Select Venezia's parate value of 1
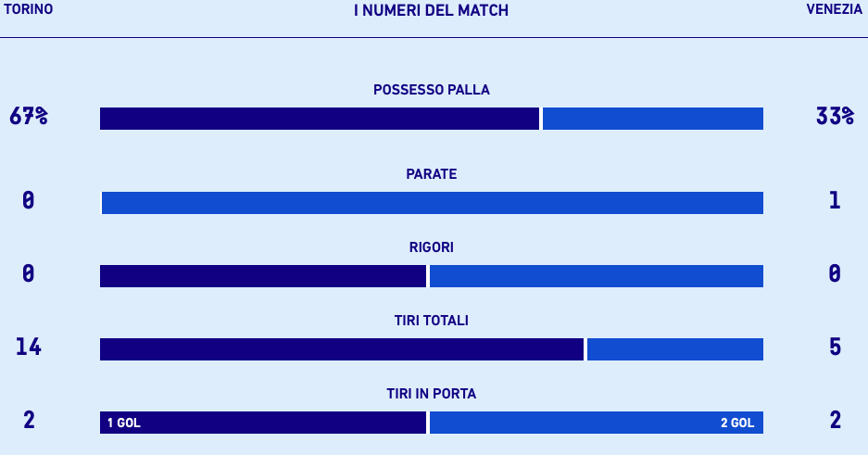 pyautogui.click(x=835, y=200)
